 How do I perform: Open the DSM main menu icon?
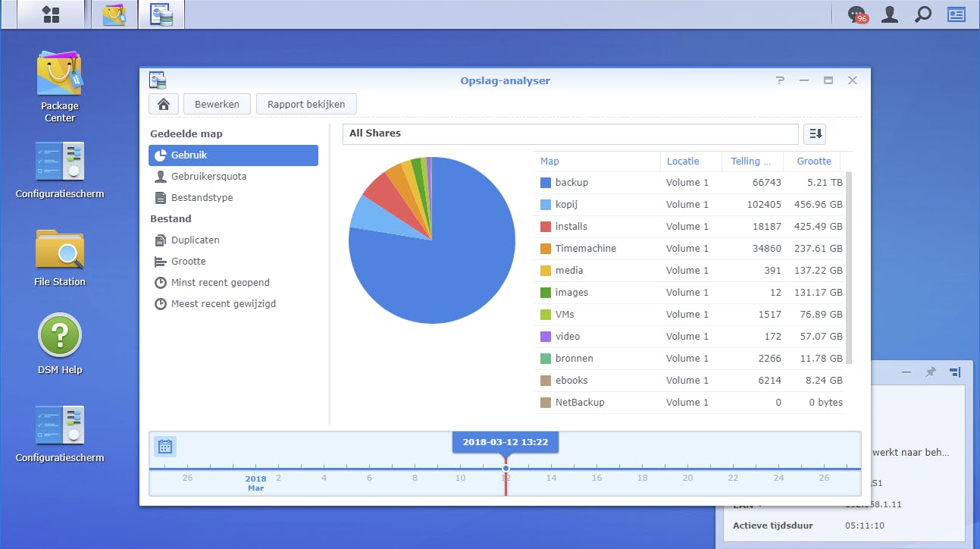(51, 14)
